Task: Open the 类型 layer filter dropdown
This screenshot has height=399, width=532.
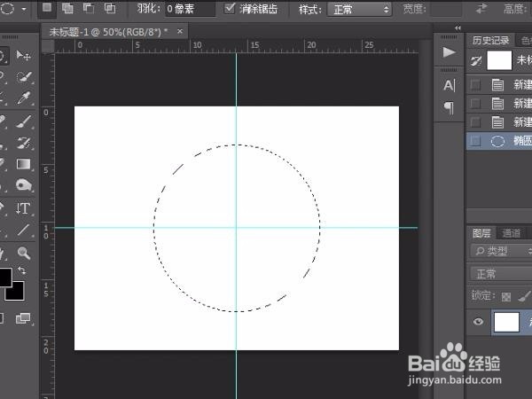Action: (x=501, y=251)
